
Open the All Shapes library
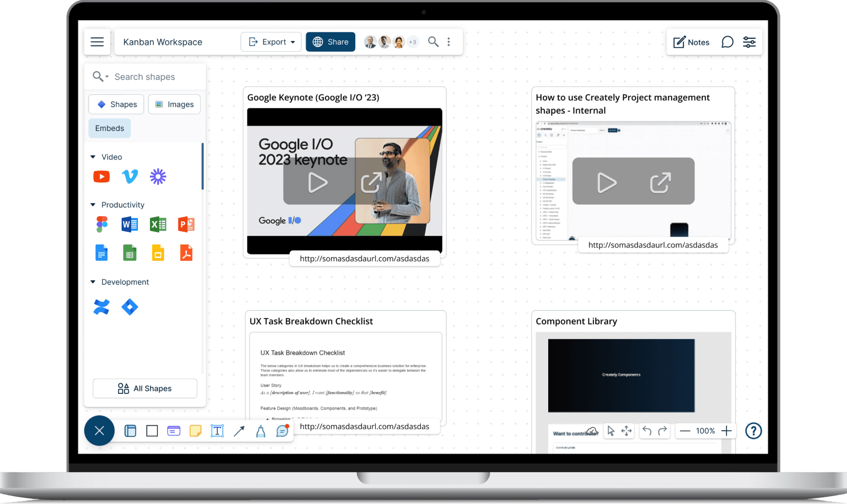coord(145,389)
